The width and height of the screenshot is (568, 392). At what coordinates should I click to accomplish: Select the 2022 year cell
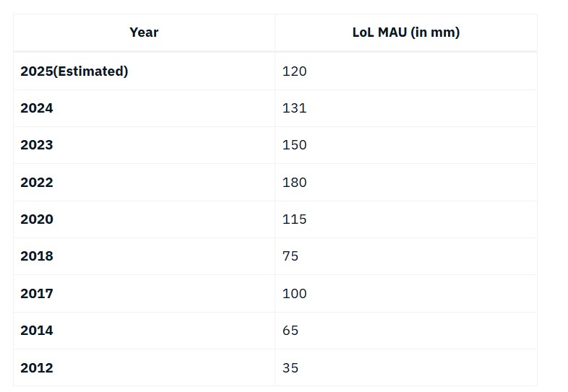click(145, 183)
